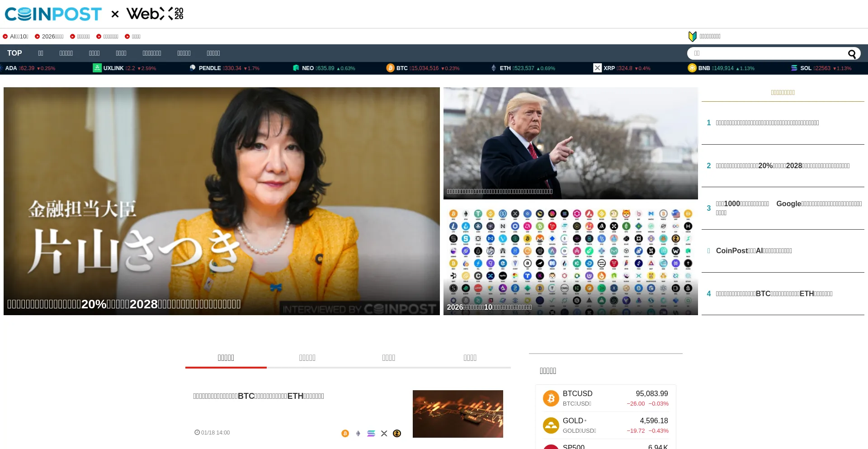Open the 'AI…10' quick link
868x449 pixels.
19,37
